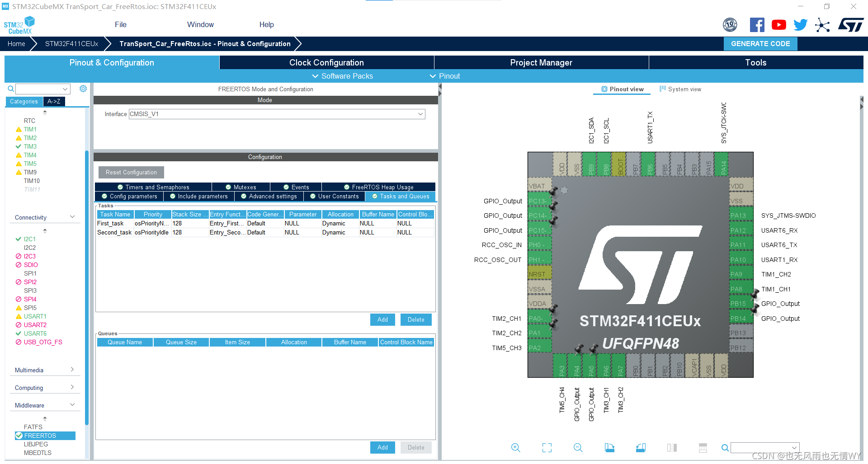Flip the chip vertically
This screenshot has height=464, width=868.
point(703,447)
